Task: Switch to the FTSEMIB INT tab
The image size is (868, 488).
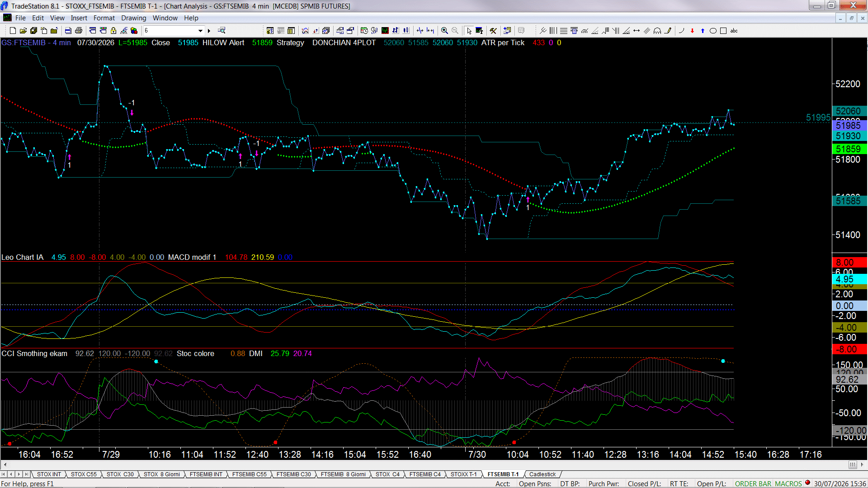Action: pos(206,474)
